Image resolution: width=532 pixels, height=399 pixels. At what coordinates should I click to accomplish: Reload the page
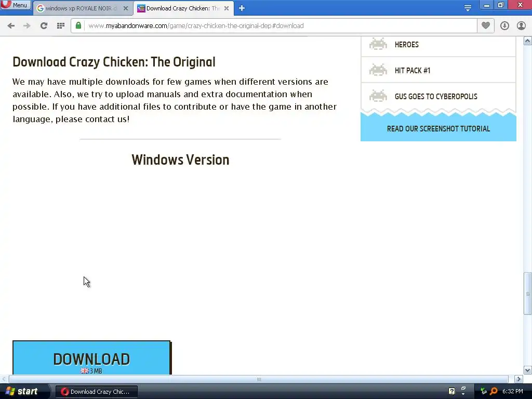[x=44, y=26]
